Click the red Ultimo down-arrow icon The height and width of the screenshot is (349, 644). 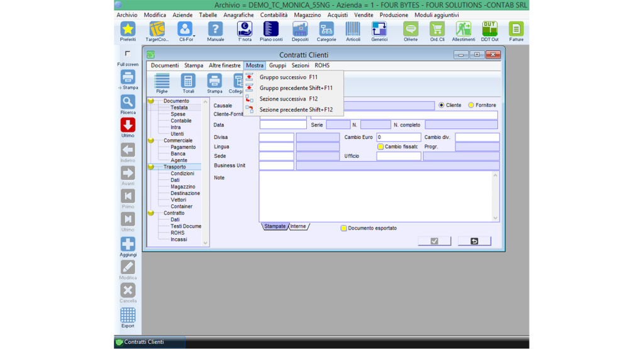click(x=128, y=125)
